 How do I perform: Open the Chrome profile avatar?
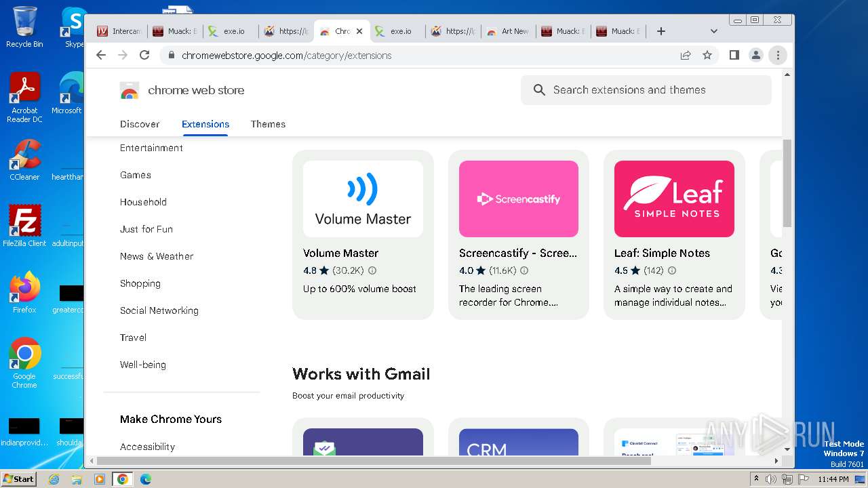pos(755,55)
